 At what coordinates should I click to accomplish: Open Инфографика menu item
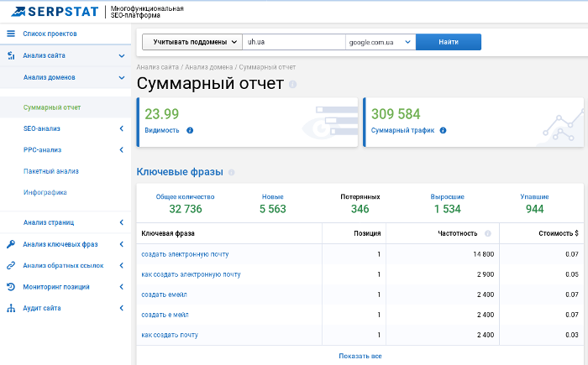coord(45,192)
